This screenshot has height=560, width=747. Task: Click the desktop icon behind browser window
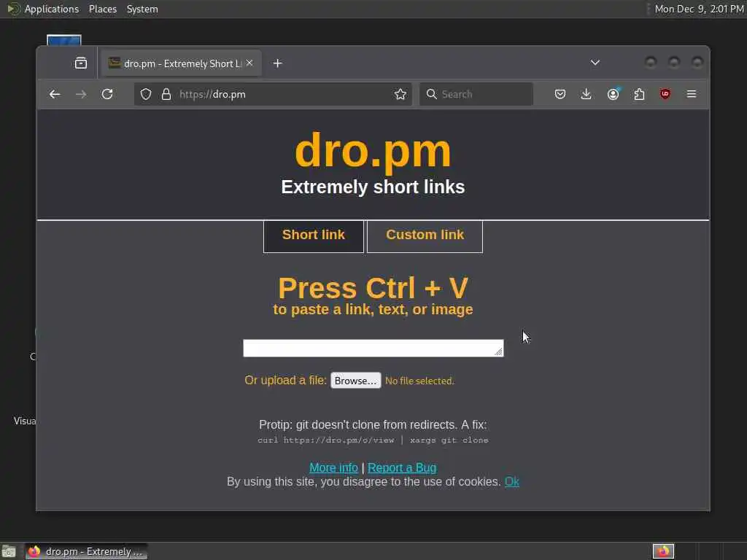click(x=64, y=40)
